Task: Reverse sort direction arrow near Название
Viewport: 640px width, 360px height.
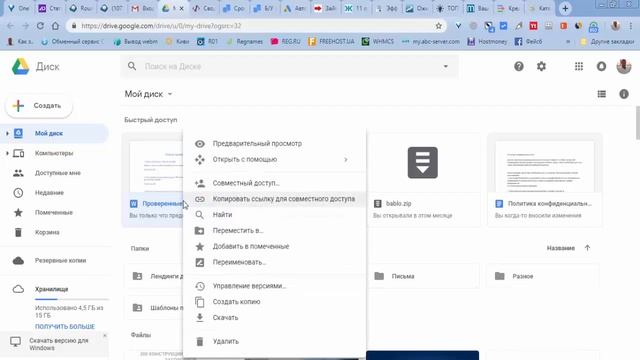Action: (x=587, y=248)
